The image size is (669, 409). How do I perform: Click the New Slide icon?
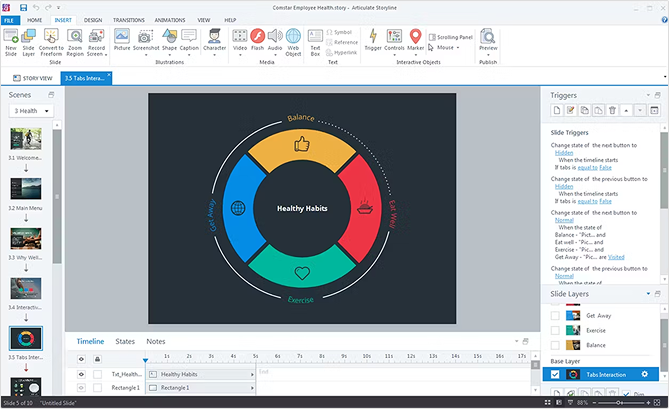click(11, 37)
